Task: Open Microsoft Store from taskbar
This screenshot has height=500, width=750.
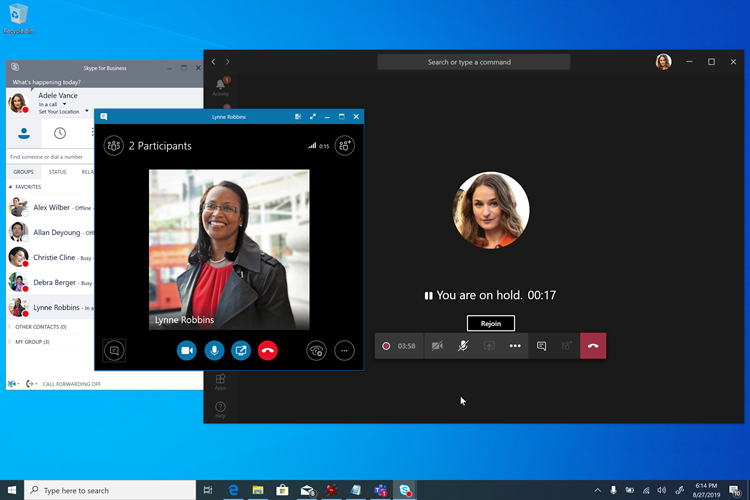Action: point(282,490)
